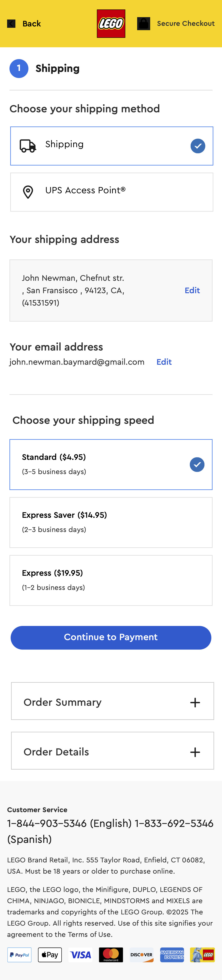Click the American Express card icon
The image size is (222, 980).
172,955
